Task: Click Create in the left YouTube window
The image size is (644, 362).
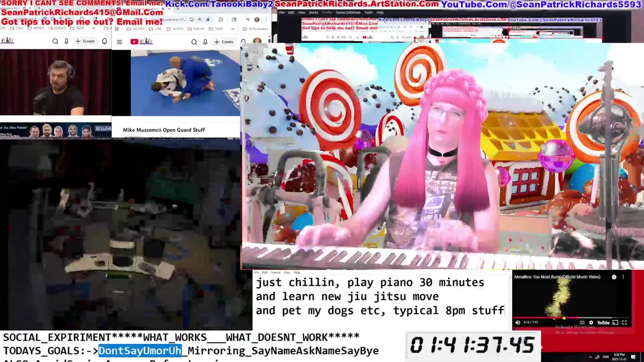Action: 85,41
